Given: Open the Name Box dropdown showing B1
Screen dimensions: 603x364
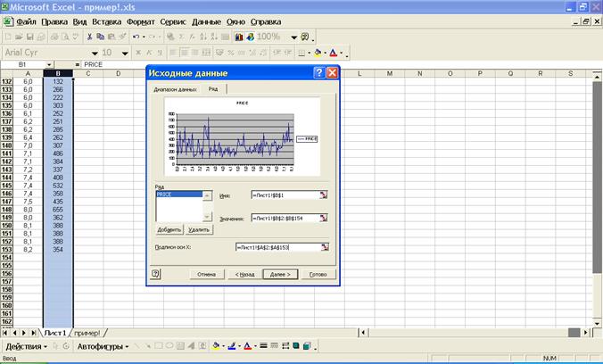Looking at the screenshot, I should click(49, 64).
